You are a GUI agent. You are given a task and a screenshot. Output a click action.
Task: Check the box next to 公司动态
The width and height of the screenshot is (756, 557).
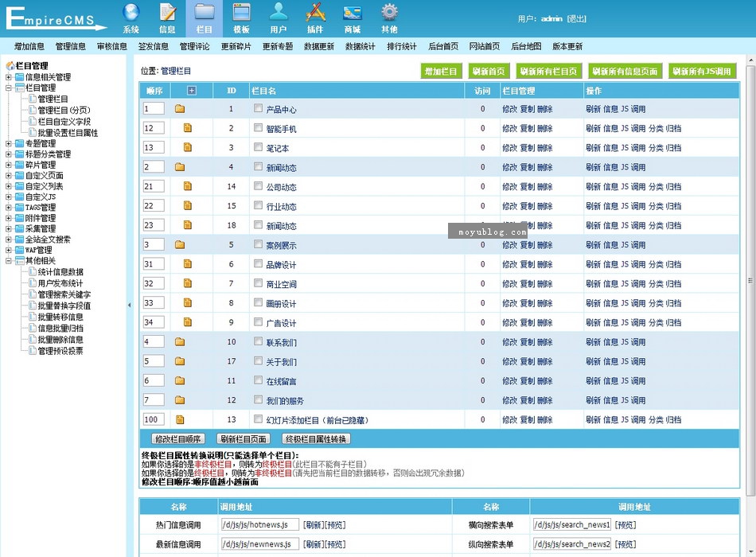[x=259, y=185]
